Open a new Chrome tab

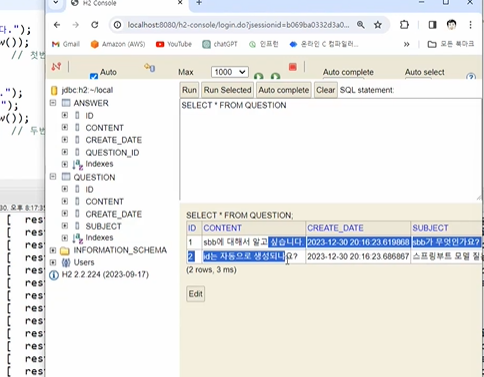199,3
